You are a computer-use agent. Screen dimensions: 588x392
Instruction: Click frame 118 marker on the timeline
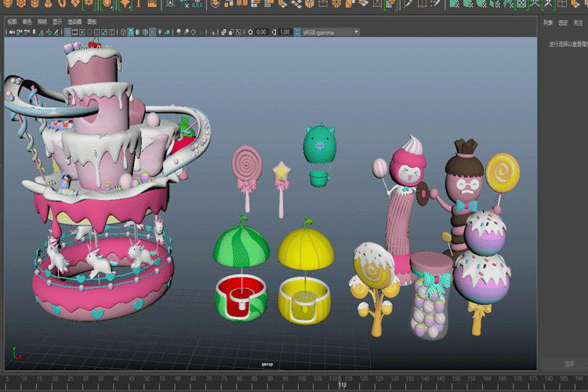(x=342, y=384)
